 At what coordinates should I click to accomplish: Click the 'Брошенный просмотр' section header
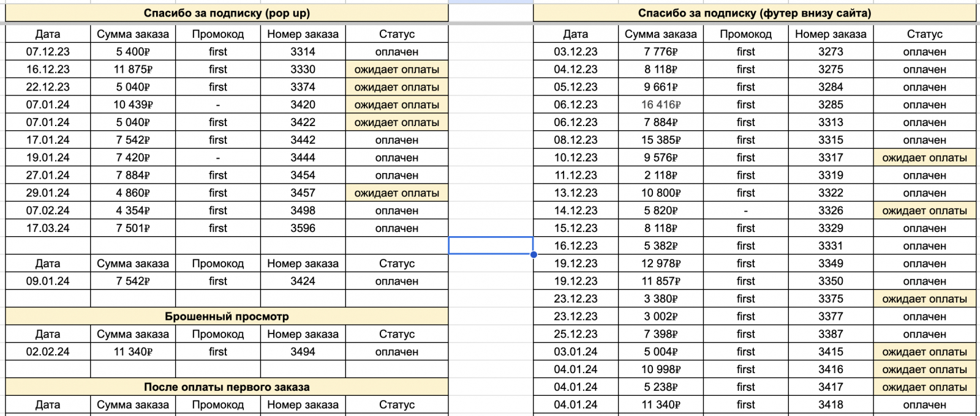point(227,316)
